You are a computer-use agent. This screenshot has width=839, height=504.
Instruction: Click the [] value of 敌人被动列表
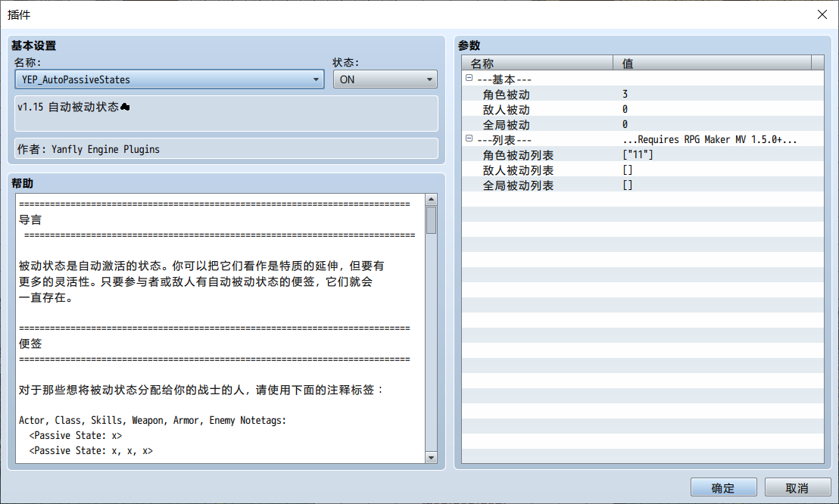coord(628,170)
